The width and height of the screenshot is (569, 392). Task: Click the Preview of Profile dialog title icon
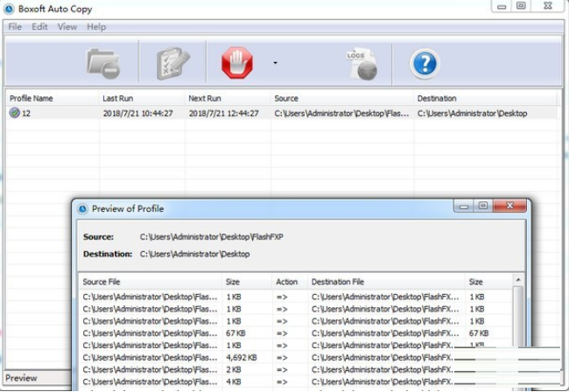click(83, 209)
